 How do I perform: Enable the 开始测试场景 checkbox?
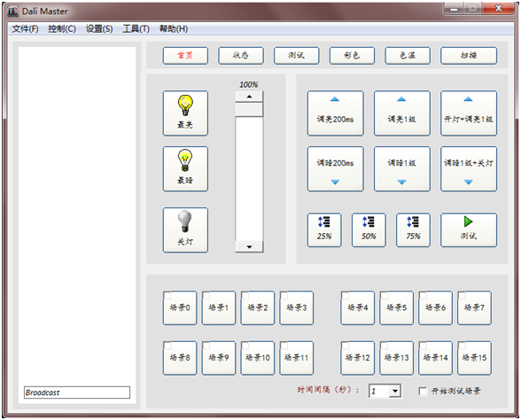point(423,391)
